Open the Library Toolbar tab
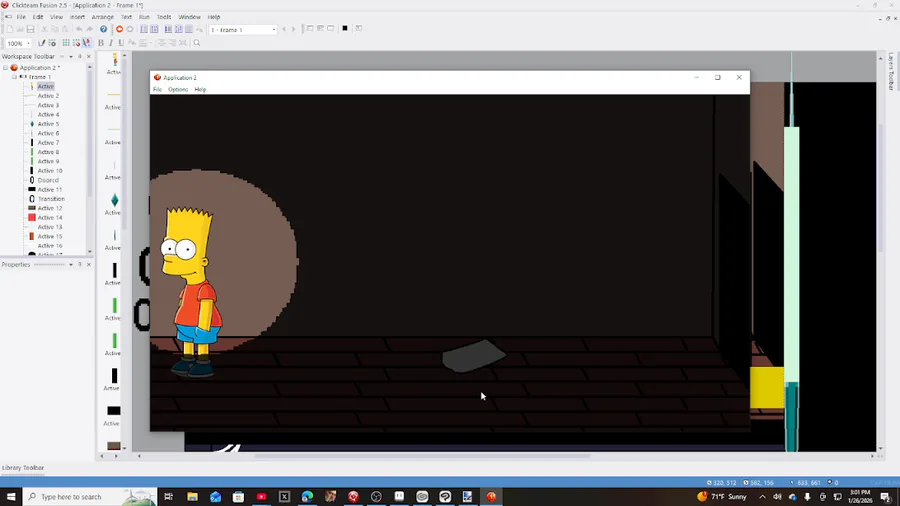900x506 pixels. [x=23, y=468]
